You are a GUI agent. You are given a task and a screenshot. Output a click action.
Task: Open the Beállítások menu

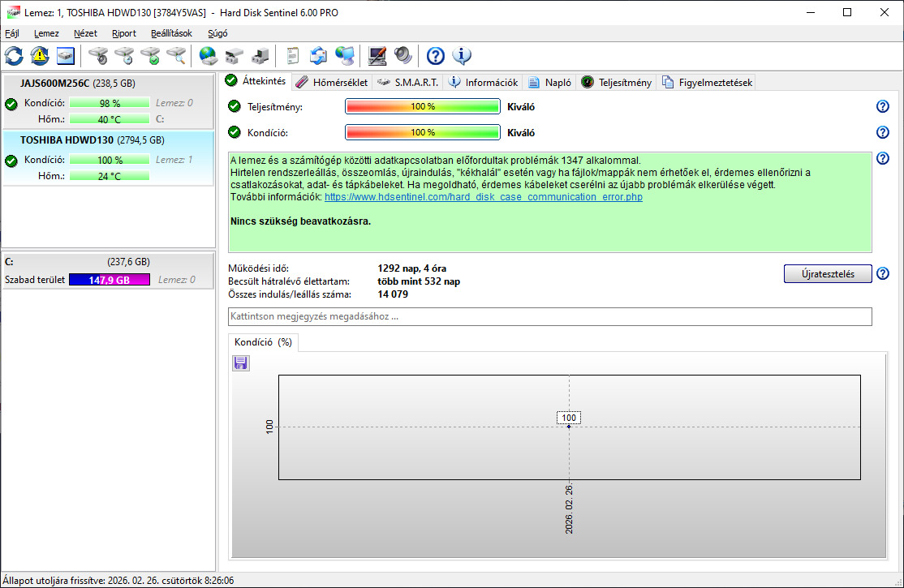click(x=171, y=33)
